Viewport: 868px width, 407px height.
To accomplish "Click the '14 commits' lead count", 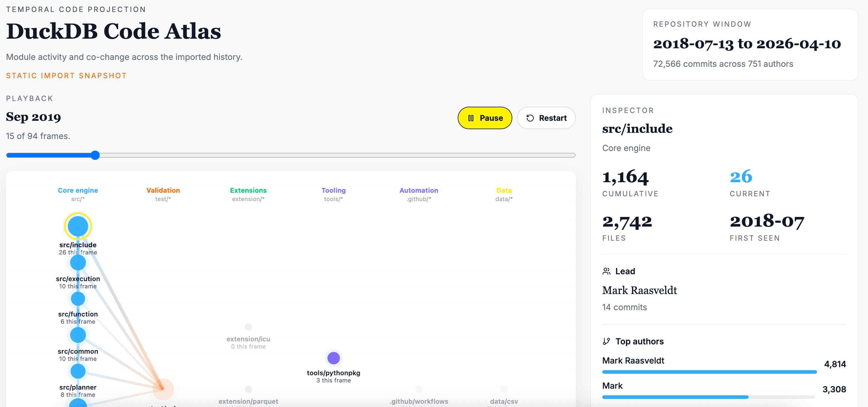I will 624,307.
